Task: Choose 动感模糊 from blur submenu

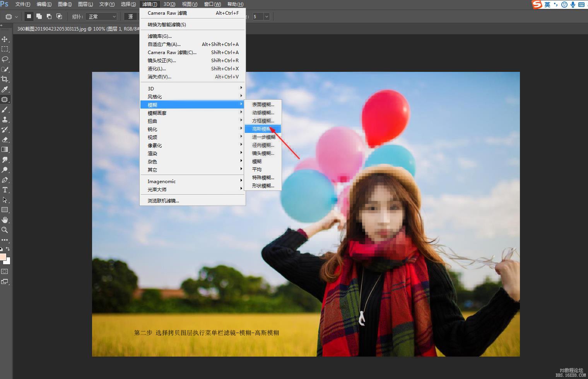Action: point(263,113)
